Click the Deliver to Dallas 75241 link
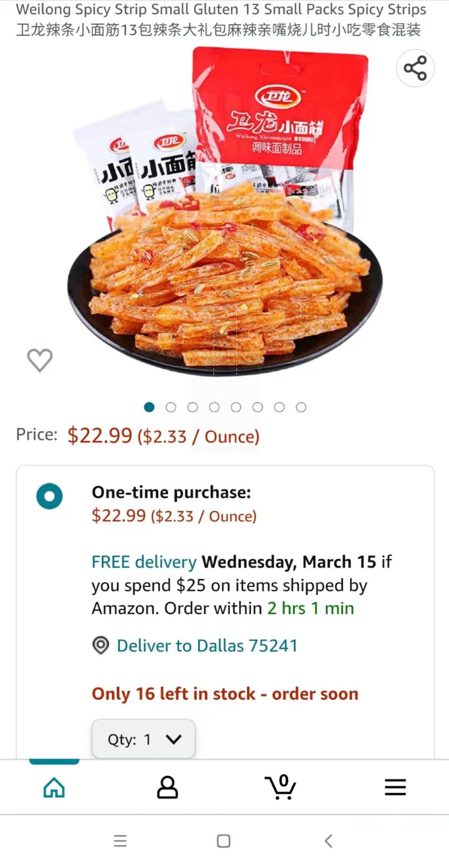 coord(207,646)
